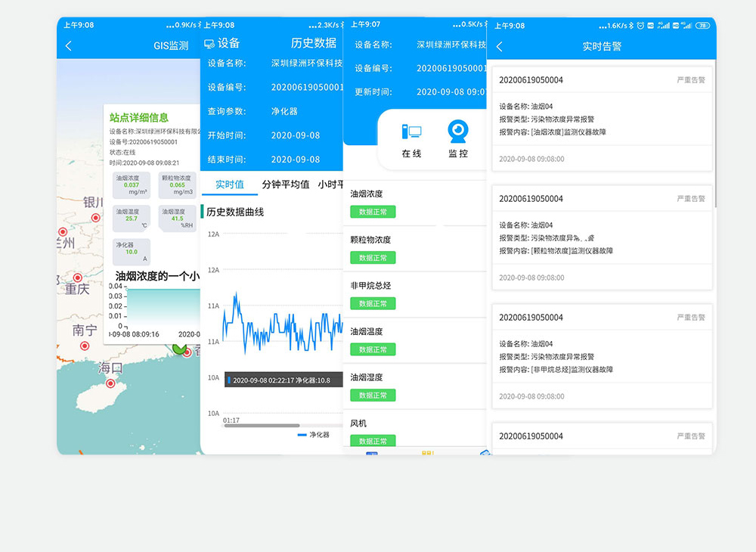Choose the 查询参数 净化器 selector

point(285,111)
